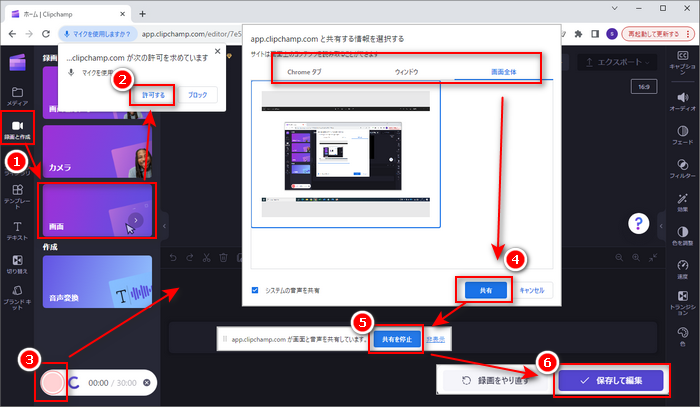
Task: Open the 録画と作成 sidebar panel
Action: coord(17,130)
